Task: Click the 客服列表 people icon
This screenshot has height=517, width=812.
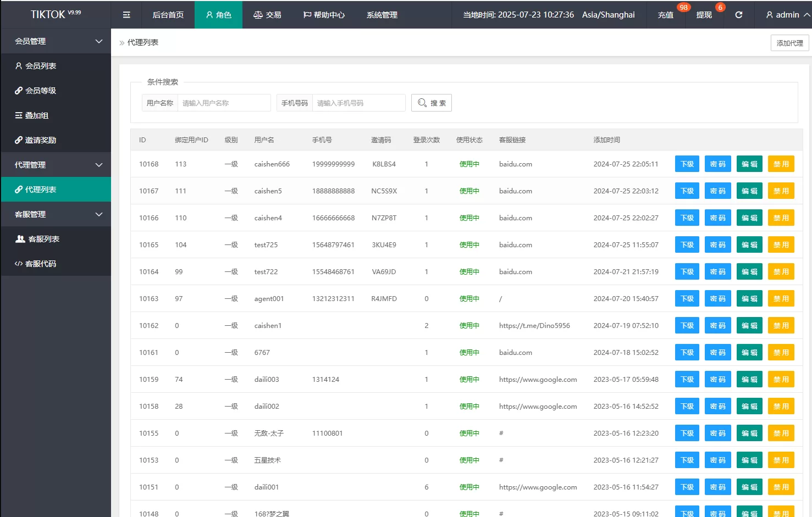Action: (x=20, y=238)
